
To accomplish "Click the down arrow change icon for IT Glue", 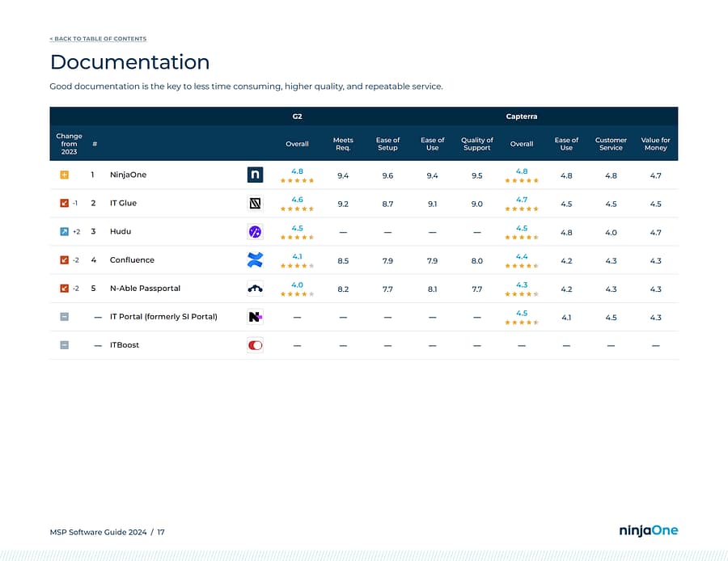I will [x=65, y=204].
